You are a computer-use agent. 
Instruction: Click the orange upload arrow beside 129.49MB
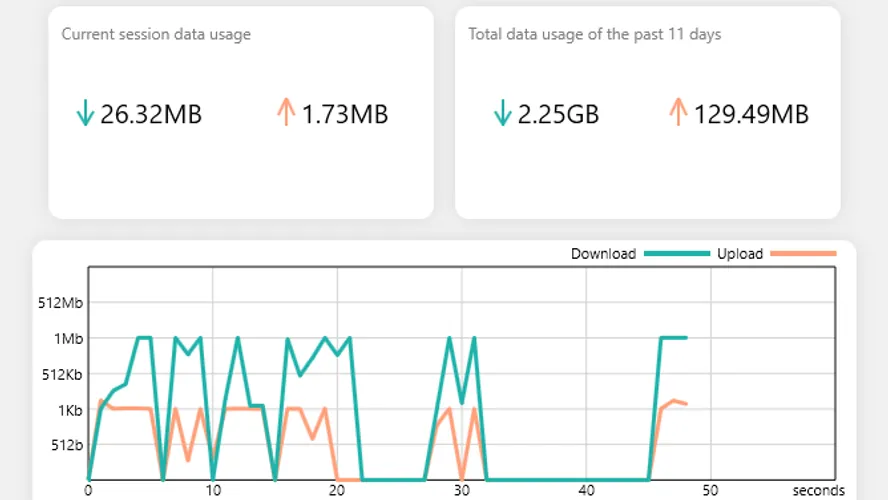[x=678, y=113]
